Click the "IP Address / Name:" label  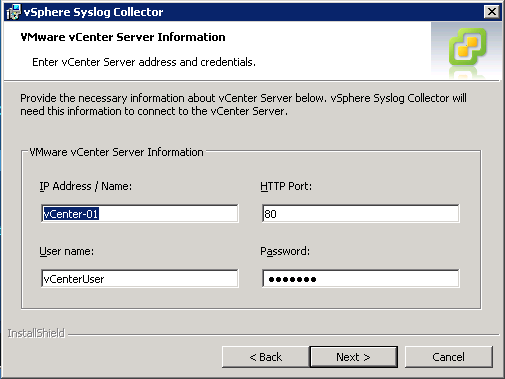(86, 186)
